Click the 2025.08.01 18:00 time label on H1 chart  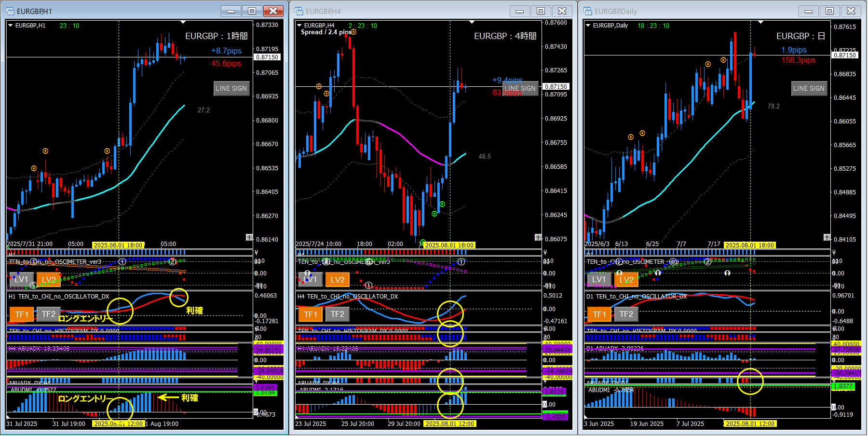pyautogui.click(x=118, y=245)
